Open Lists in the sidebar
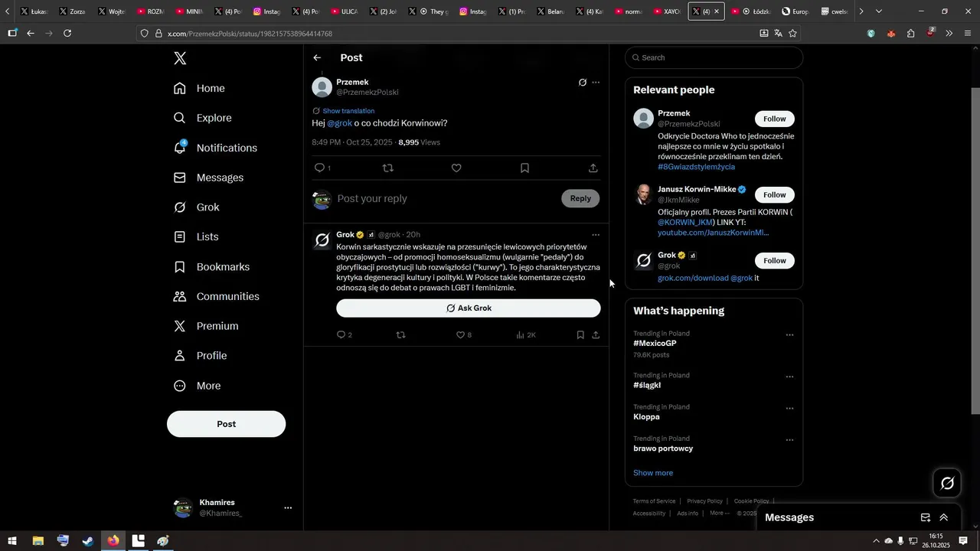The image size is (980, 551). pos(196,237)
